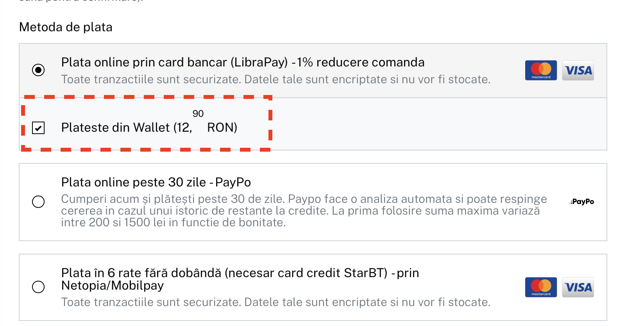Click the 'Plata online peste 30 zile - PayPo' title
The height and width of the screenshot is (326, 644).
156,182
